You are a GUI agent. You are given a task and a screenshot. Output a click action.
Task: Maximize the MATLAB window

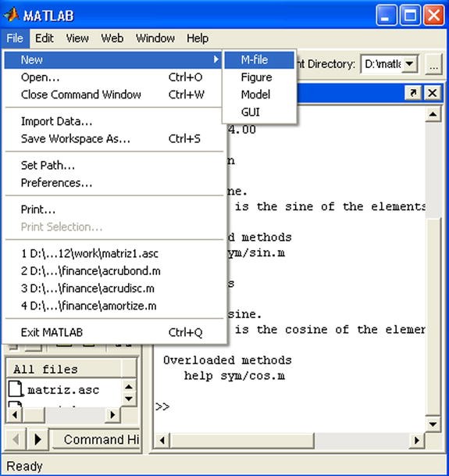point(410,15)
